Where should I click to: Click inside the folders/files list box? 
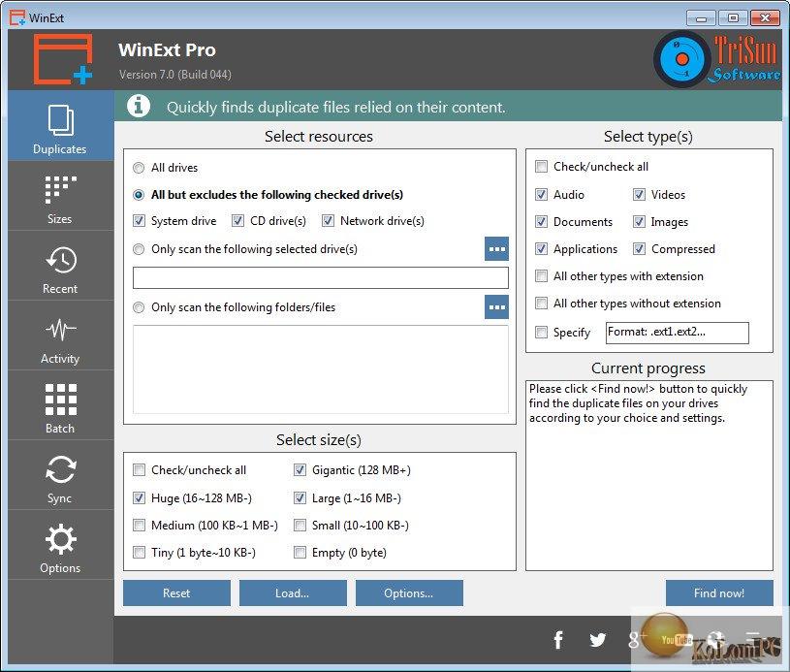(x=321, y=369)
